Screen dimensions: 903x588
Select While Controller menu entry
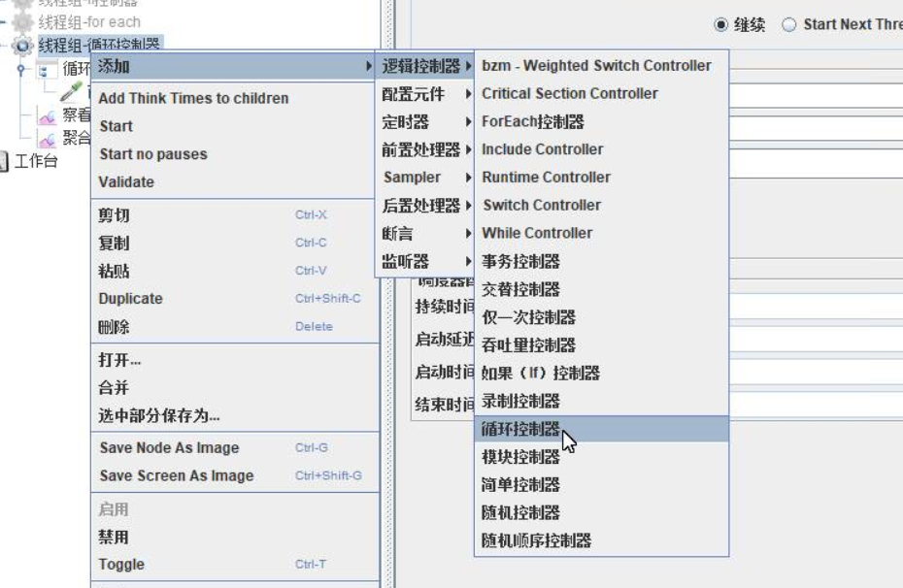click(537, 233)
